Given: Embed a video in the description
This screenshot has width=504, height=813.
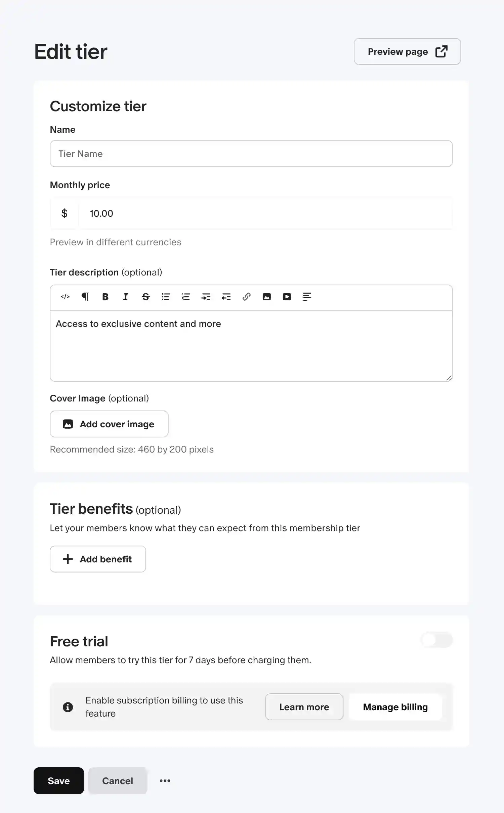Looking at the screenshot, I should pos(287,297).
